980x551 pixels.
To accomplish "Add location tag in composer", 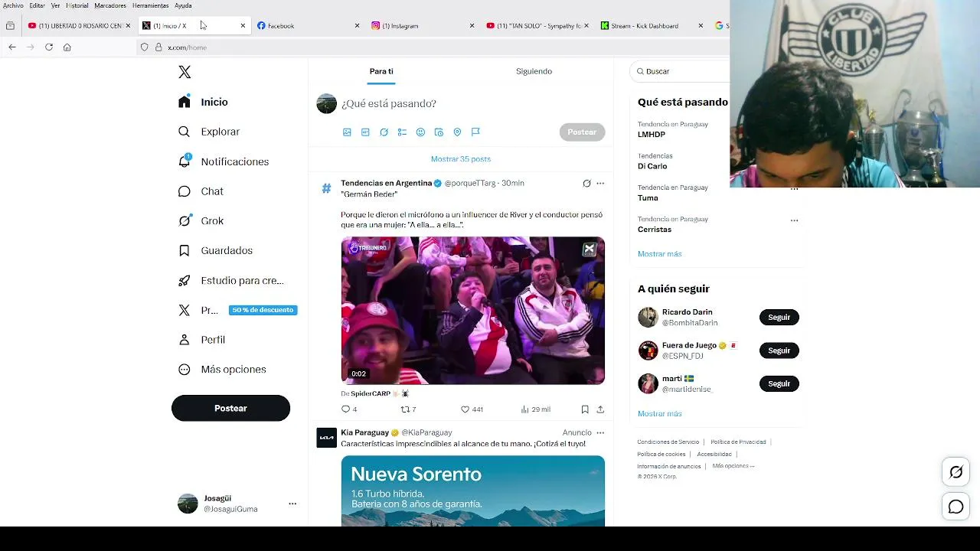I will pos(457,132).
